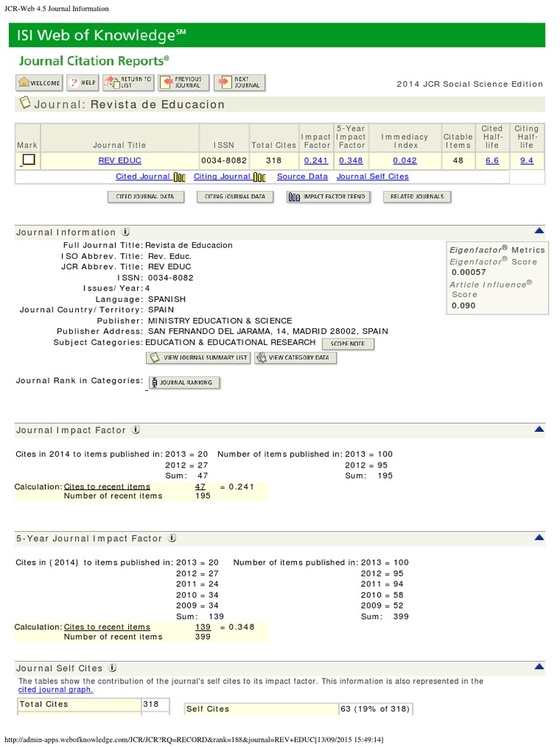Go to Next Journal
Image resolution: width=560 pixels, height=747 pixels.
click(239, 83)
